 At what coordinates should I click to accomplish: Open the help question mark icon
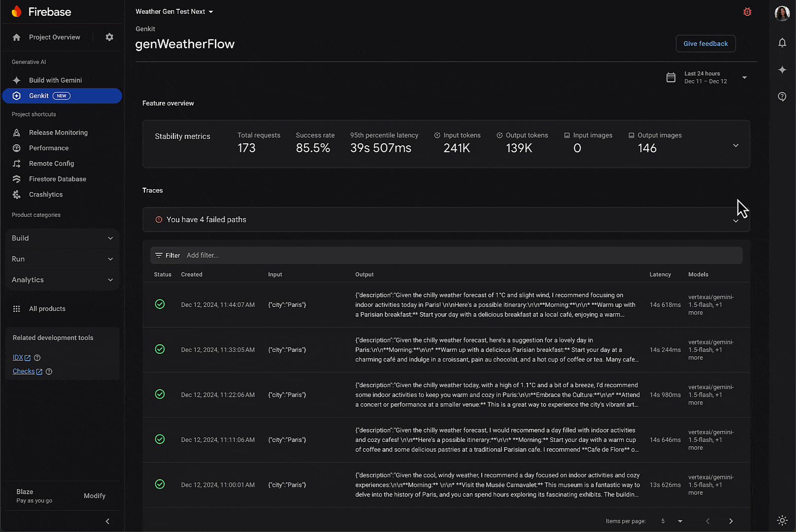pyautogui.click(x=782, y=97)
